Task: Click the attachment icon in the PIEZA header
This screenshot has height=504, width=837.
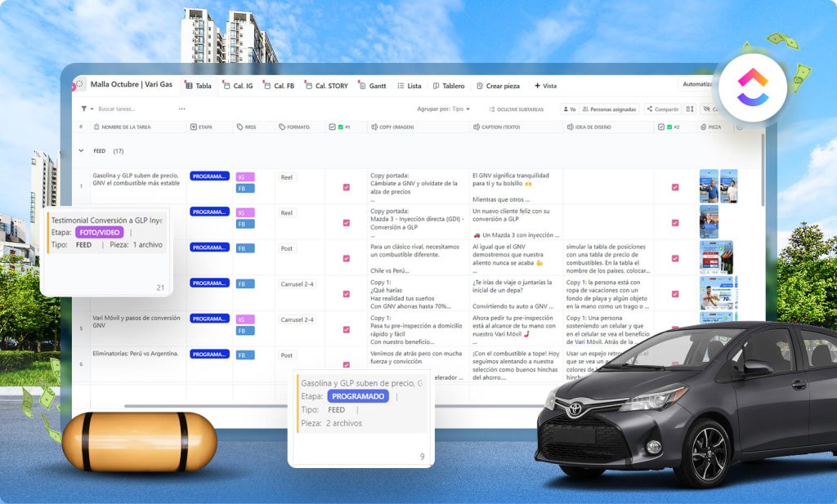Action: [x=704, y=127]
